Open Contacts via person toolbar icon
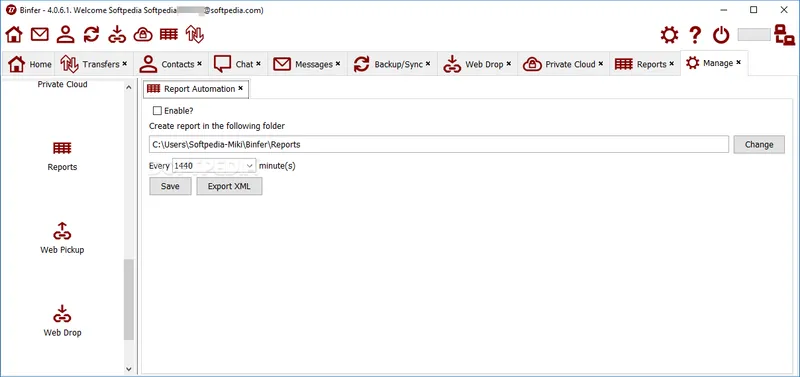The width and height of the screenshot is (800, 377). [65, 35]
